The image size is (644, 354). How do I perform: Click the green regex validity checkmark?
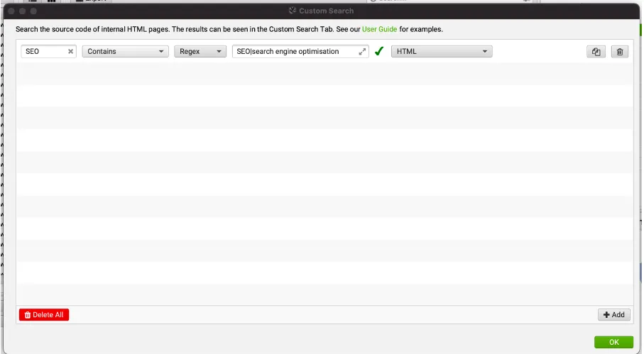tap(379, 51)
